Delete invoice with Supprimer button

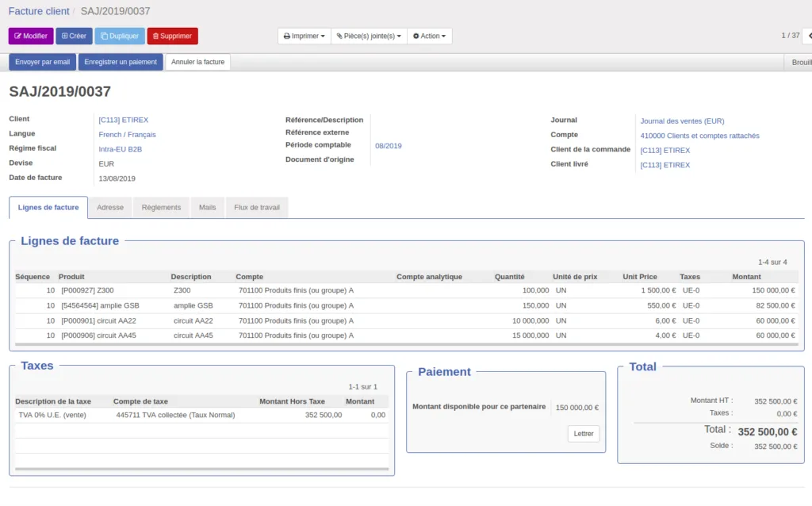172,36
